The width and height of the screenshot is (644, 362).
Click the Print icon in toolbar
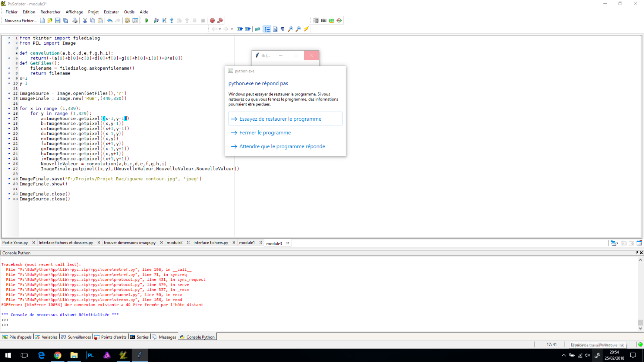point(75,20)
